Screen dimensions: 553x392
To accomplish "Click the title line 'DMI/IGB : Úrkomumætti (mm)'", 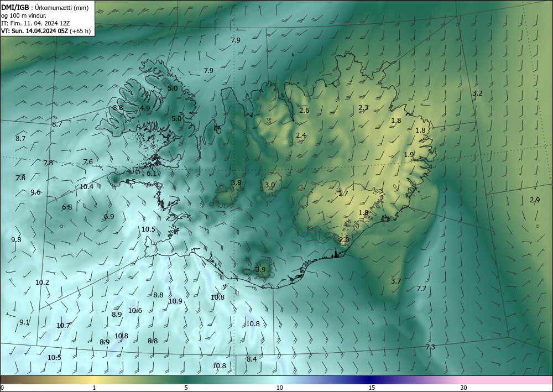I will point(45,7).
